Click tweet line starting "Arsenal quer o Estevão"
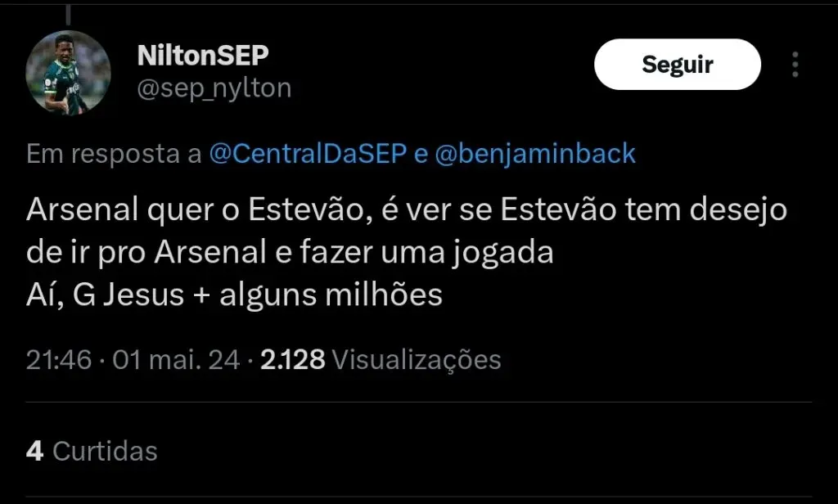The width and height of the screenshot is (838, 504). 407,210
